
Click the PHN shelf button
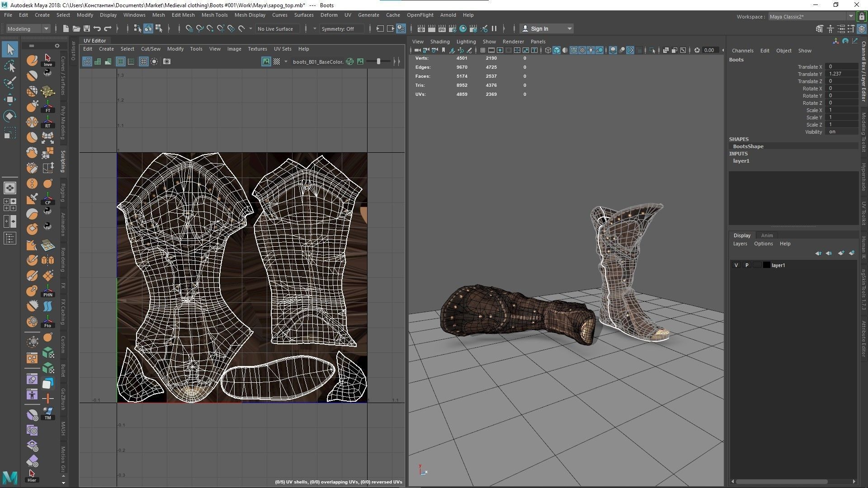[48, 291]
